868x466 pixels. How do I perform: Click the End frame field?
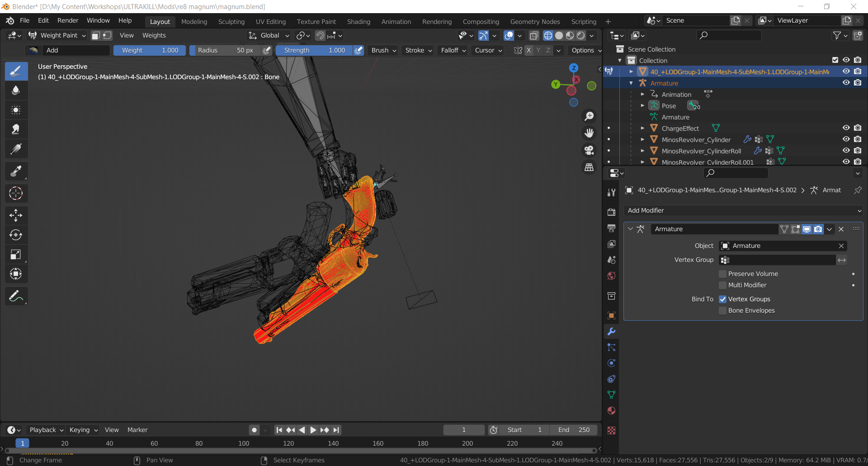pyautogui.click(x=573, y=430)
